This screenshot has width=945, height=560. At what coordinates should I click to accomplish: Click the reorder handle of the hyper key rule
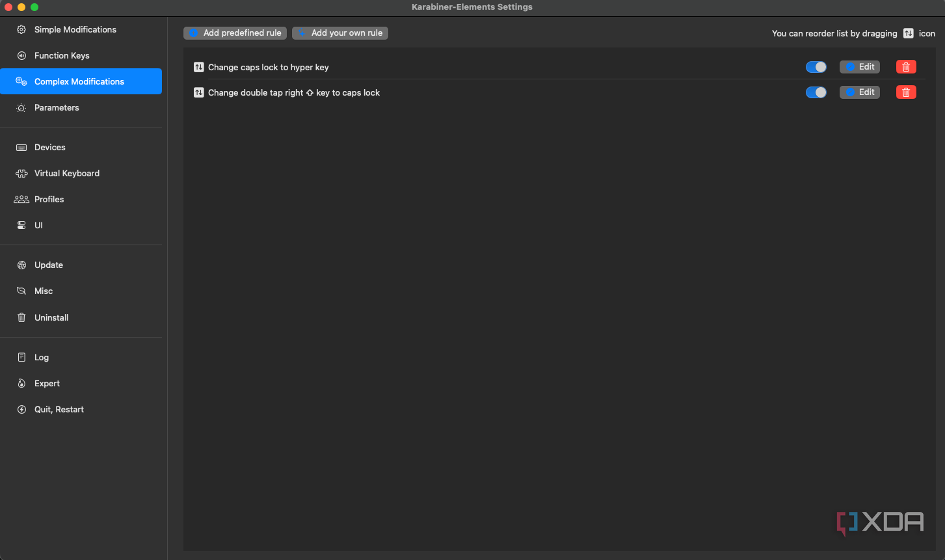click(x=199, y=67)
